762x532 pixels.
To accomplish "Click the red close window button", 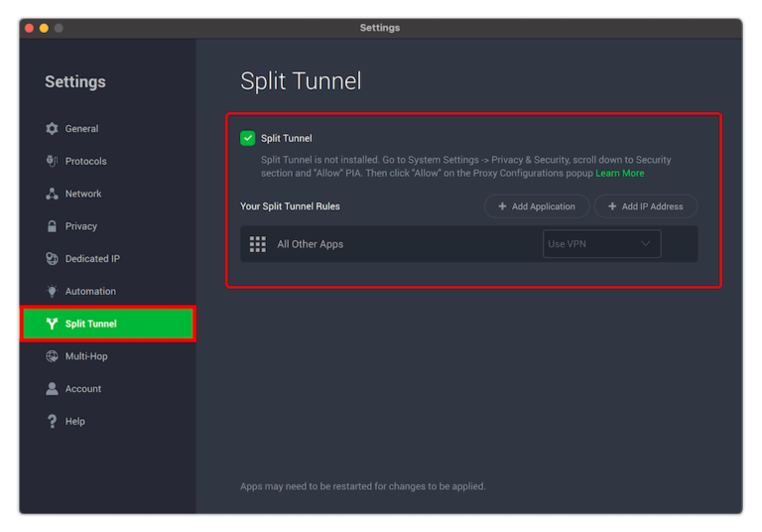I will (29, 28).
